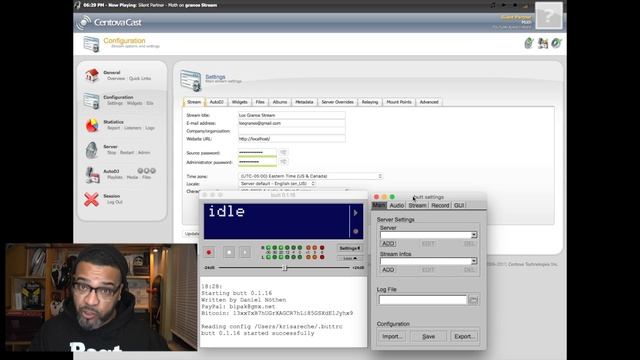
Task: Click the Website URL input field
Action: 291,139
